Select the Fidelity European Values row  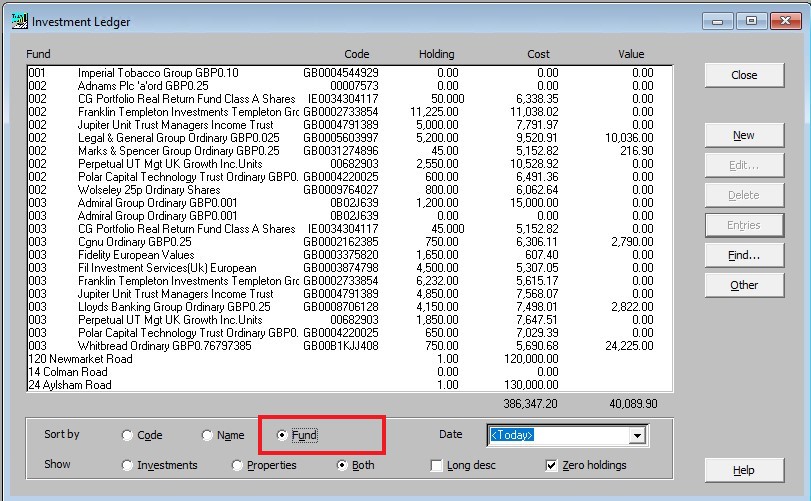(x=350, y=255)
